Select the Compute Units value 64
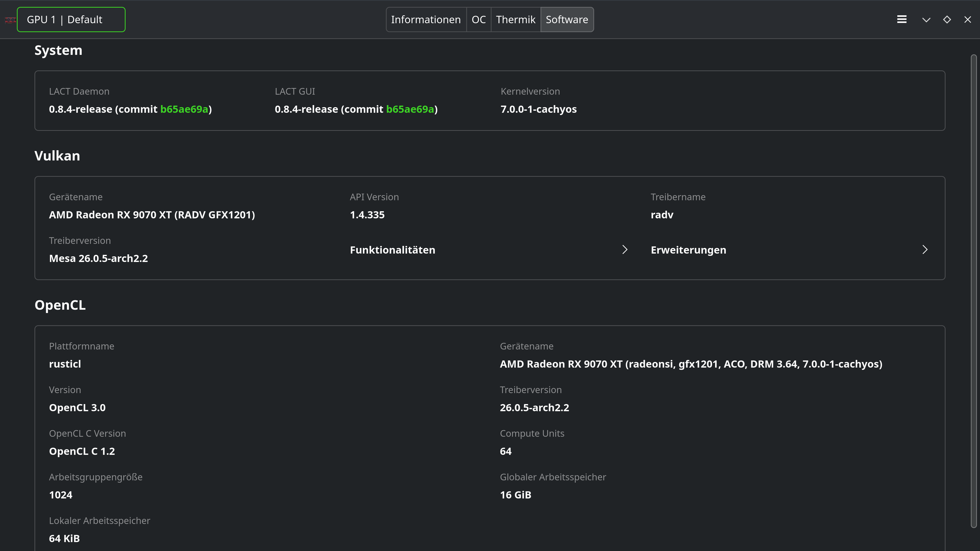This screenshot has height=551, width=980. point(506,451)
